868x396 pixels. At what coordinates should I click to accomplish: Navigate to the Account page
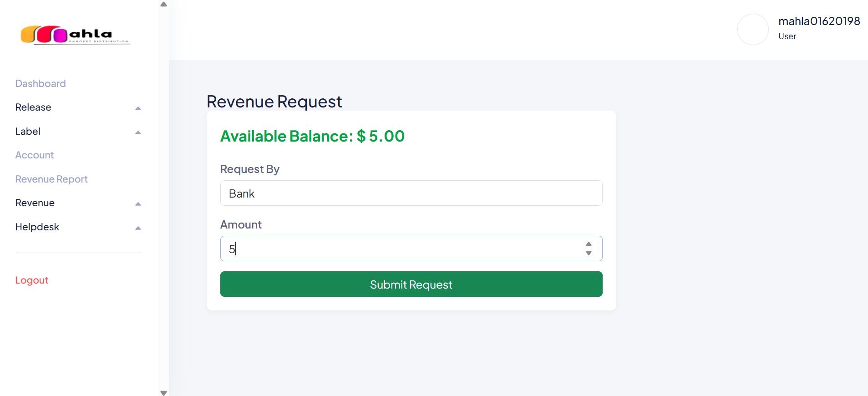(x=34, y=155)
